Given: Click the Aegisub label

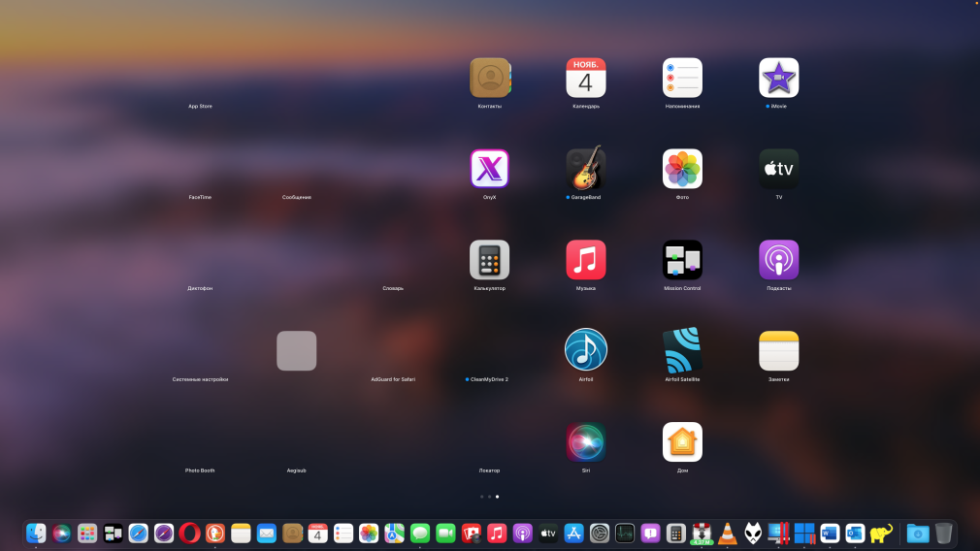Looking at the screenshot, I should click(x=296, y=470).
